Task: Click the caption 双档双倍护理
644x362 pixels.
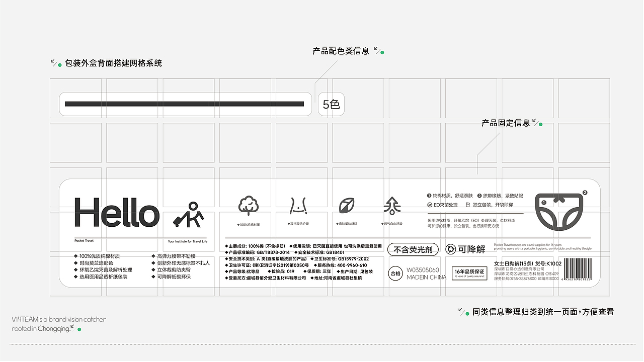Action: (x=298, y=224)
